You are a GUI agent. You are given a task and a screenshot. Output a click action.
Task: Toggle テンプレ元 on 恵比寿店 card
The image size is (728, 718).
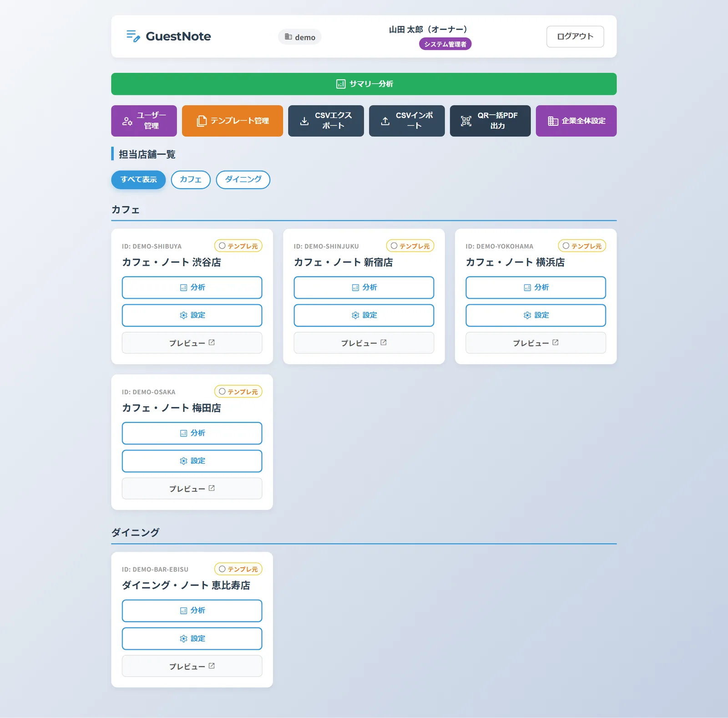238,569
